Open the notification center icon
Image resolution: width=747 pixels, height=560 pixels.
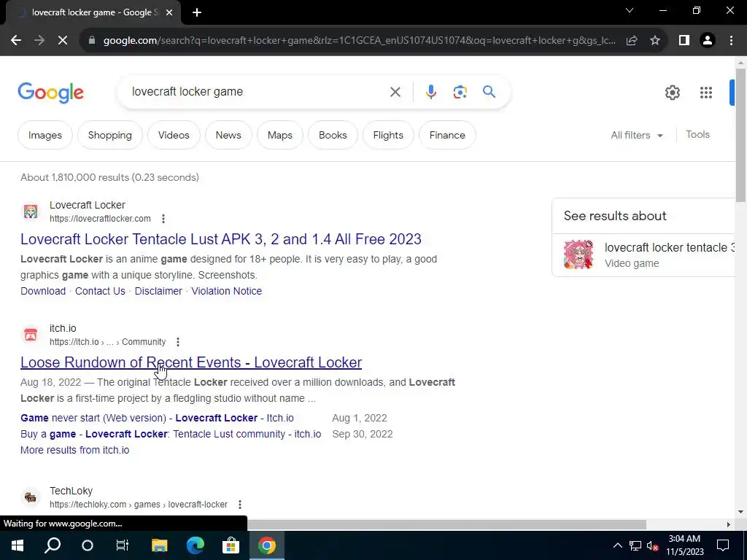723,545
